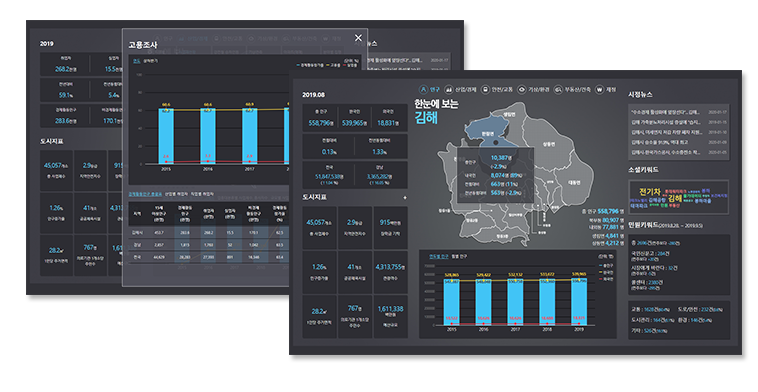
Task: Open the first 시정뉴스 headline dated 2020-01-17
Action: click(679, 112)
